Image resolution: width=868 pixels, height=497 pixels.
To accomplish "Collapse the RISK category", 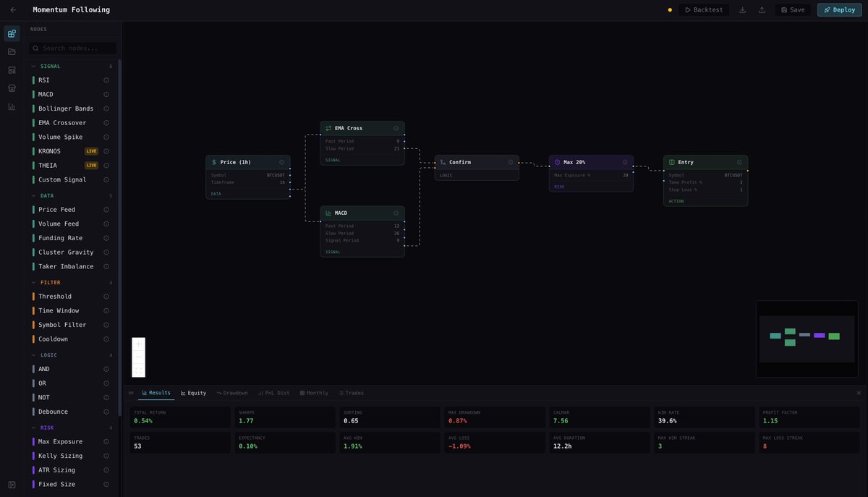I will (x=33, y=427).
